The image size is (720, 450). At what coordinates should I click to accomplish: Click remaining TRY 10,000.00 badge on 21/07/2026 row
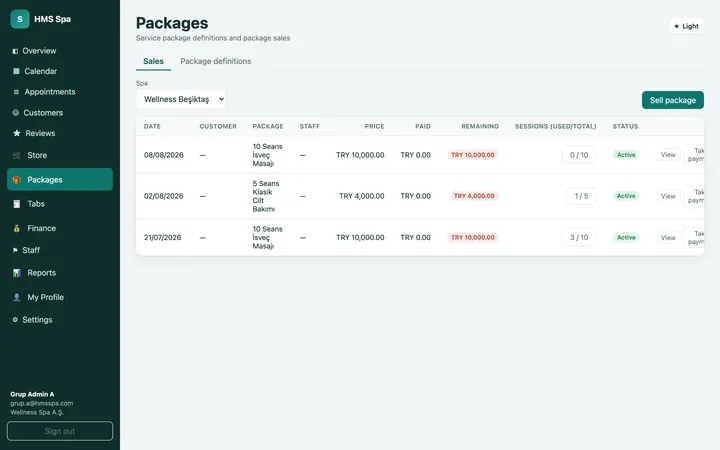(x=473, y=237)
